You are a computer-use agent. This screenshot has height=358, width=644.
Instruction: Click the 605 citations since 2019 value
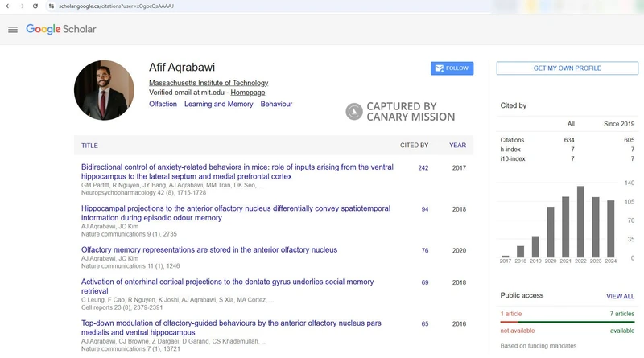(x=629, y=140)
